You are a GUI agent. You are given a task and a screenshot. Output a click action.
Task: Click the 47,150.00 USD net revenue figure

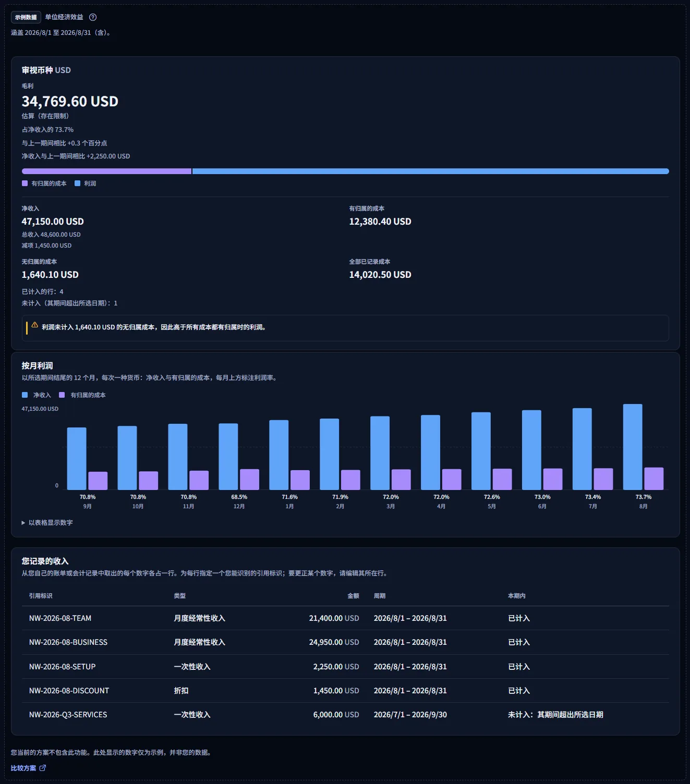pyautogui.click(x=53, y=222)
